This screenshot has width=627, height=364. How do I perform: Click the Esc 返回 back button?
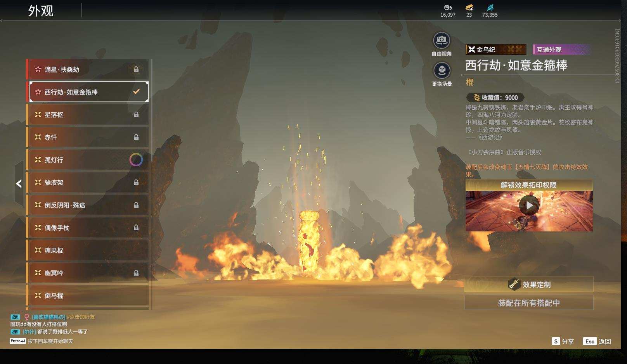[x=597, y=342]
